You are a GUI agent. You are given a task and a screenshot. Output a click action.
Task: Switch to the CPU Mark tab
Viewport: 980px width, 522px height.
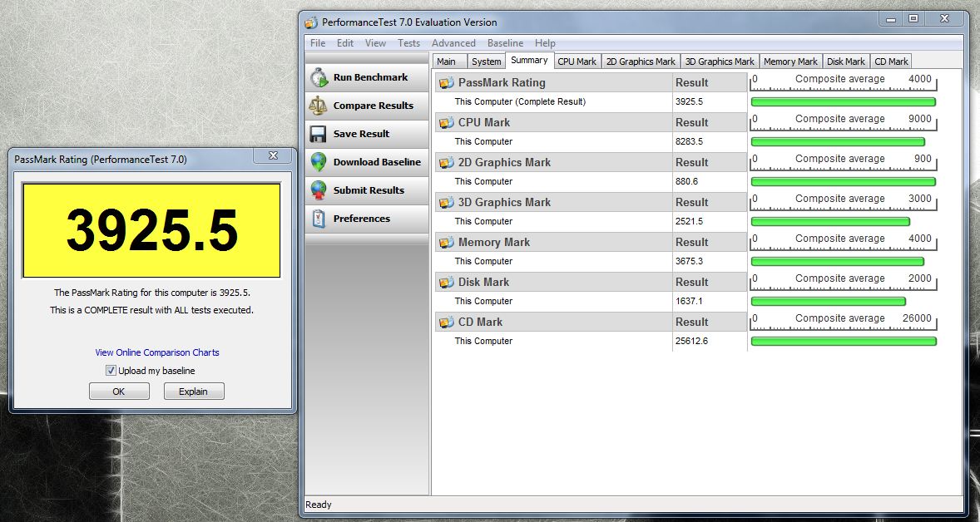577,62
